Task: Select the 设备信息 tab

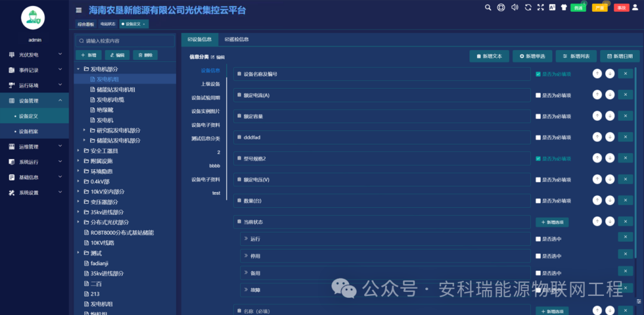Action: tap(200, 40)
